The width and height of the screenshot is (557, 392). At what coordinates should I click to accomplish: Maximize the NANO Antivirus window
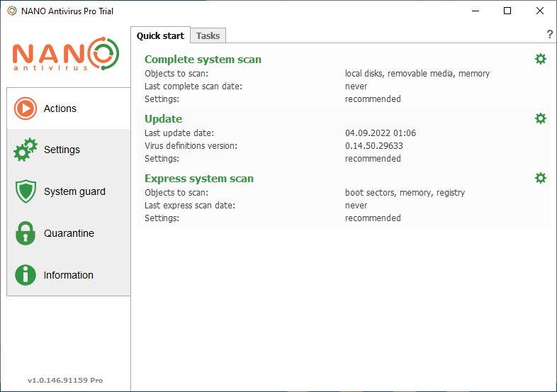pos(507,11)
